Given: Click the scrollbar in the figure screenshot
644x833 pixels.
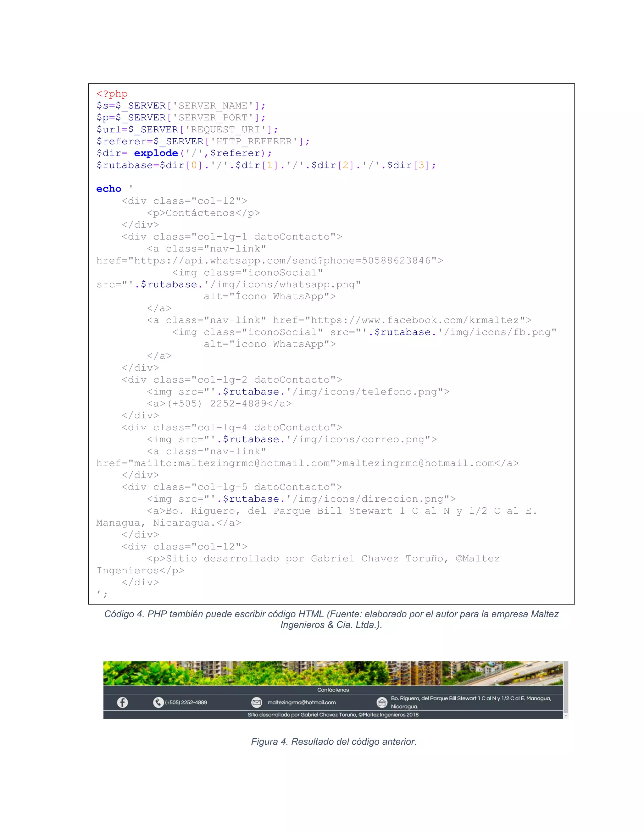Looking at the screenshot, I should 566,690.
